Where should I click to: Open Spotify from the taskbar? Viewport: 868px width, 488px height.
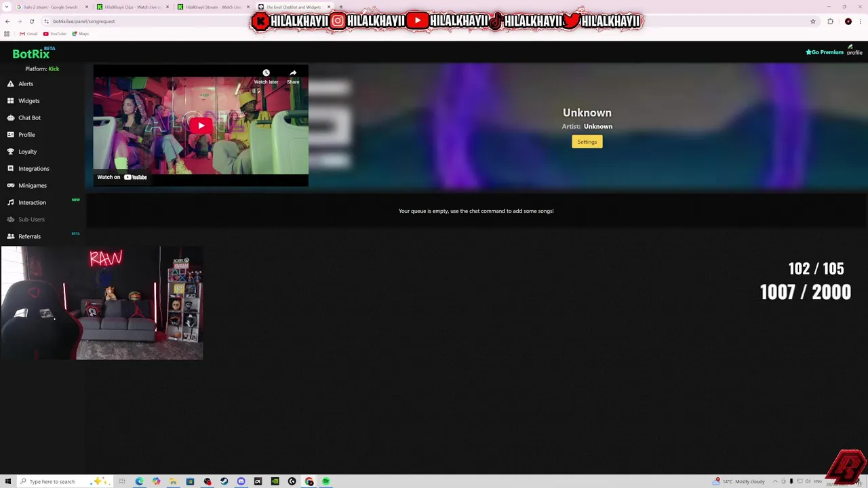(x=325, y=481)
